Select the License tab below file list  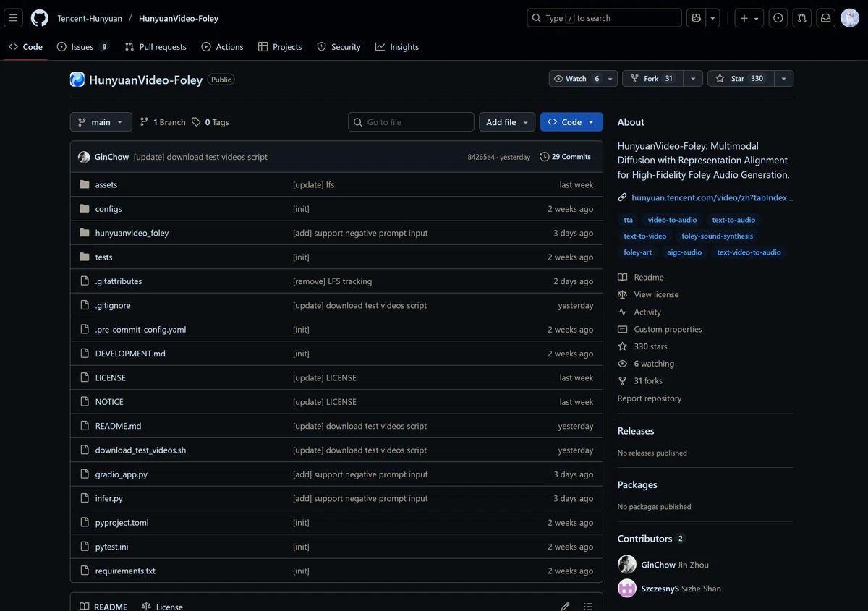(x=162, y=607)
